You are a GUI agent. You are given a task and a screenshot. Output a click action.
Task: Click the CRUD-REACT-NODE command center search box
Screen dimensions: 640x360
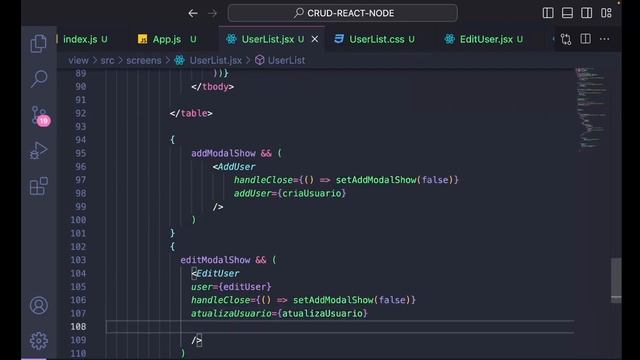click(342, 13)
